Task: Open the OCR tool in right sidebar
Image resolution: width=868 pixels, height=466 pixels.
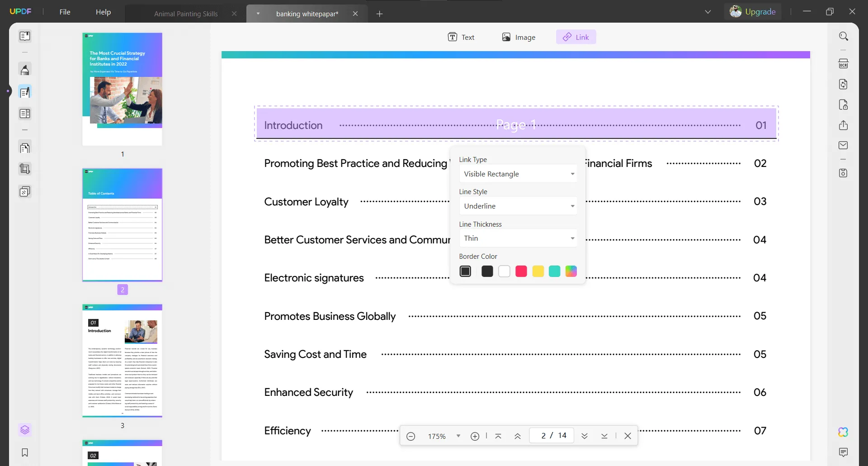Action: click(843, 64)
